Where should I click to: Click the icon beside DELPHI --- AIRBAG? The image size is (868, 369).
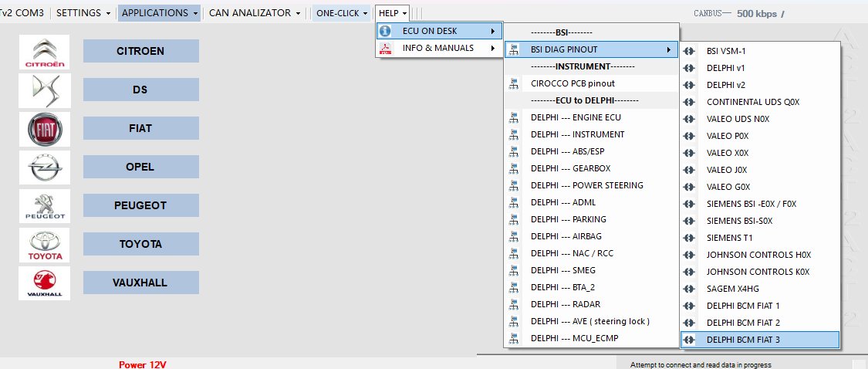tap(515, 236)
